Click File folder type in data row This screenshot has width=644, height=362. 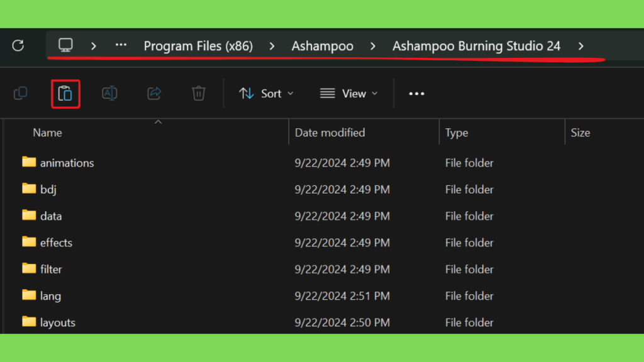pyautogui.click(x=469, y=216)
